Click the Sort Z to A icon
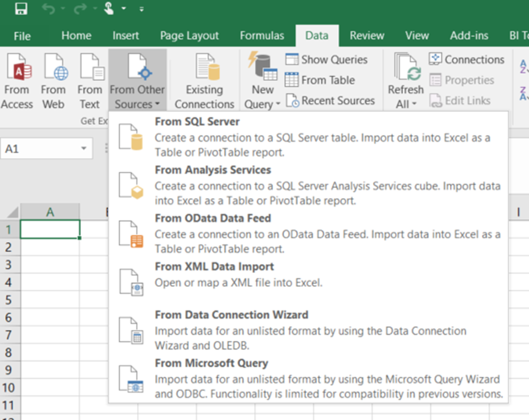 click(524, 94)
